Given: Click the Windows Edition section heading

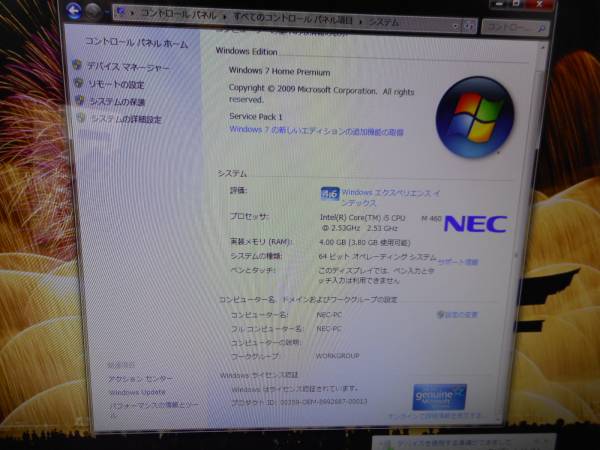Looking at the screenshot, I should tap(246, 51).
